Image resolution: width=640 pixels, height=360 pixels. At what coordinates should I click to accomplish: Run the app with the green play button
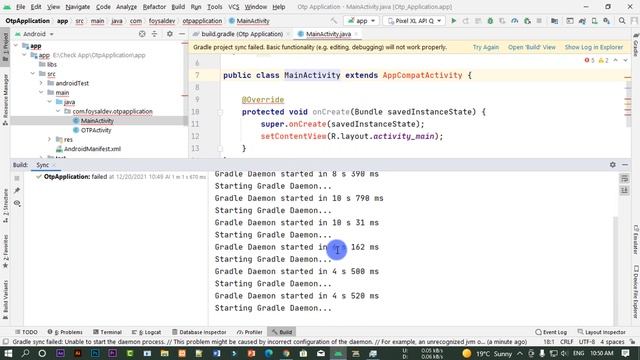point(453,21)
